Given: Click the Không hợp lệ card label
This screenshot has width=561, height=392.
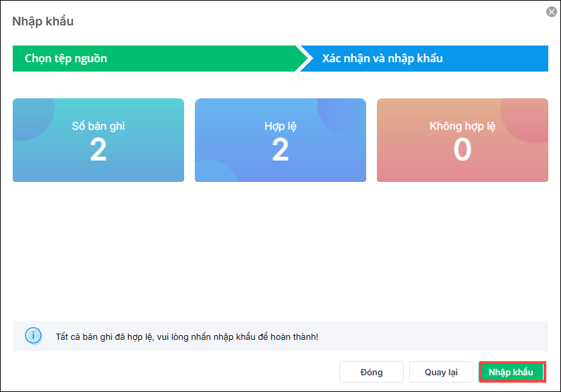Looking at the screenshot, I should coord(462,126).
